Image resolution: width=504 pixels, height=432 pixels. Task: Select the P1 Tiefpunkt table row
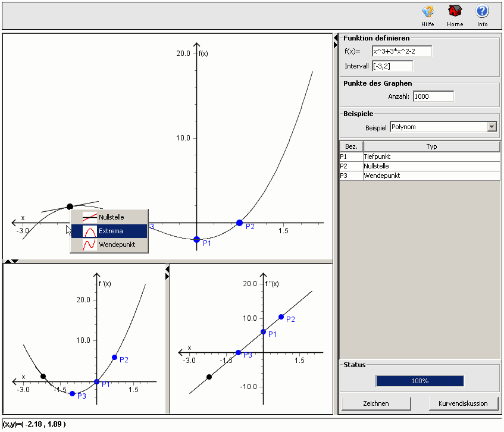click(x=420, y=156)
